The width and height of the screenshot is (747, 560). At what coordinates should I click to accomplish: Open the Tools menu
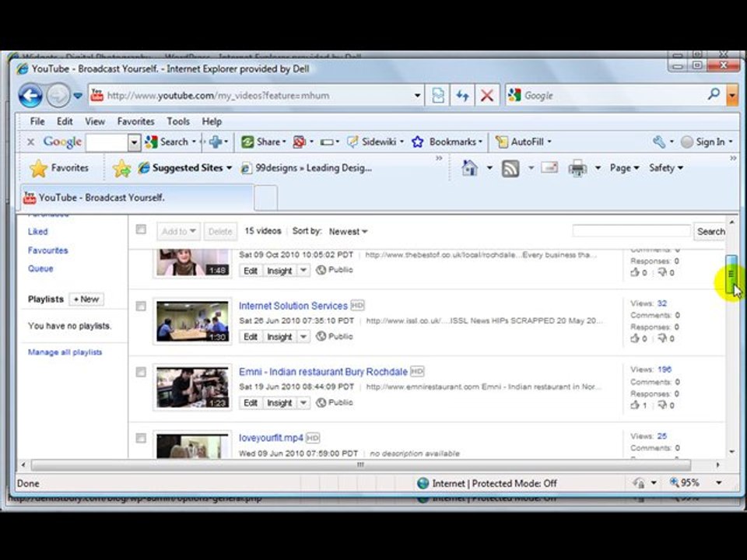(178, 121)
